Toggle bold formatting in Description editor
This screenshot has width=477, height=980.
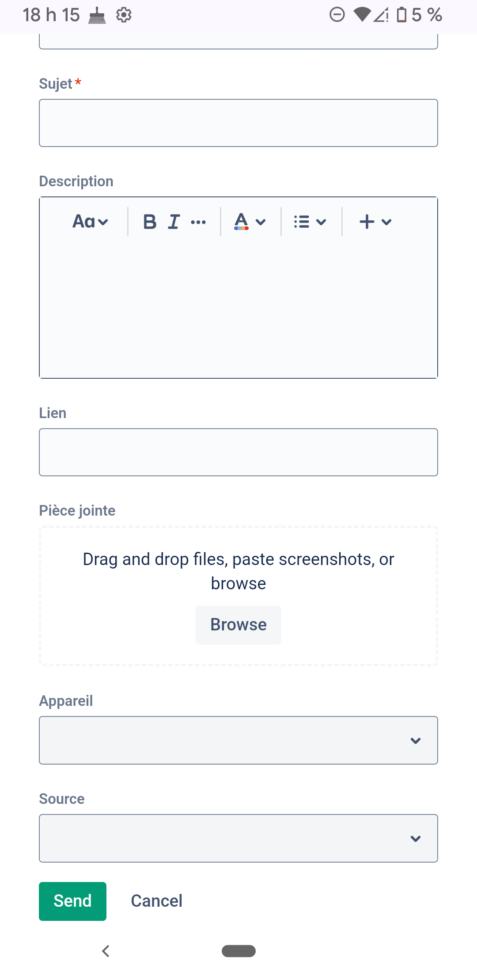coord(150,222)
